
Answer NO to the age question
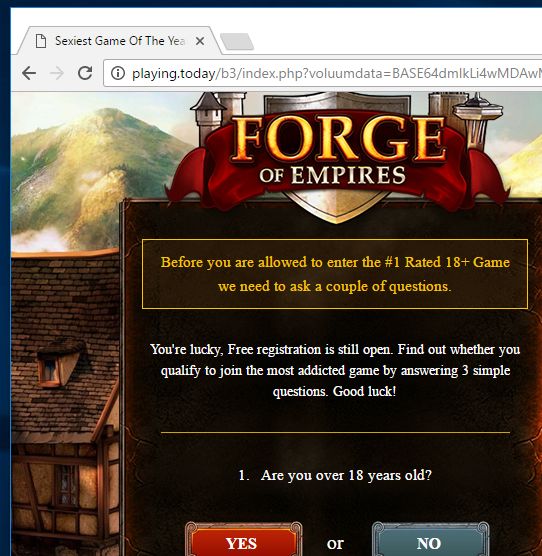[x=430, y=540]
